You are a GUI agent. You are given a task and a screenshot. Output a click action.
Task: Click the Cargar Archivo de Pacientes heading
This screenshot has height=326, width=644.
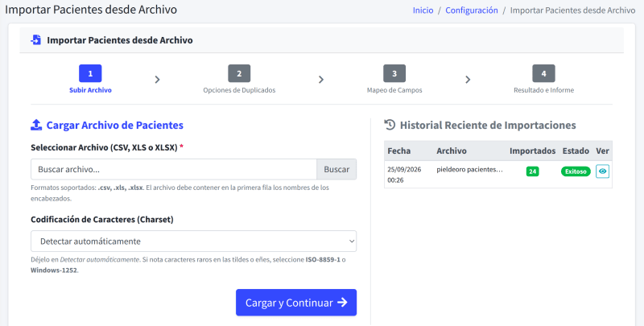click(114, 125)
